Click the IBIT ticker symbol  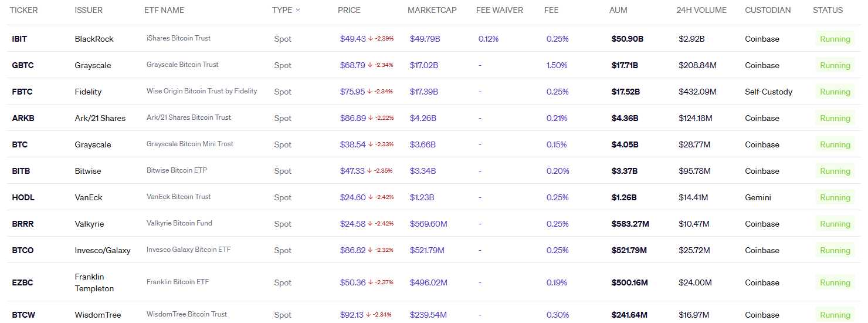[x=19, y=39]
